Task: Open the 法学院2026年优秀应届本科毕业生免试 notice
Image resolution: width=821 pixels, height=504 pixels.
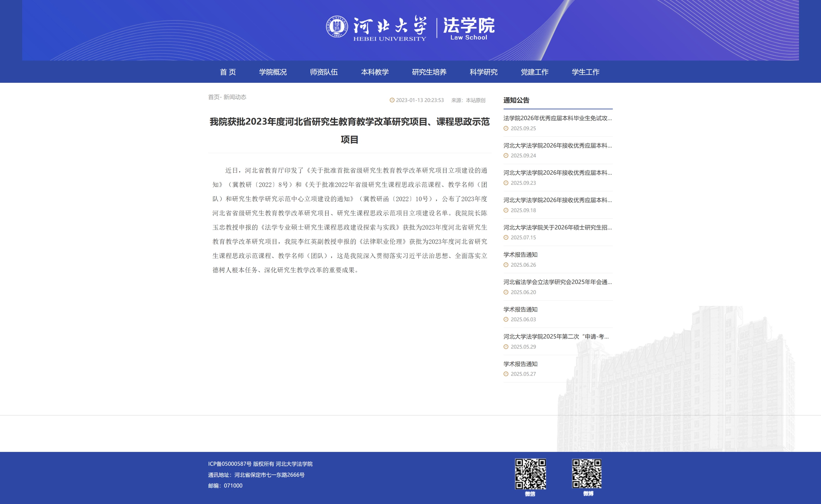Action: coord(557,118)
